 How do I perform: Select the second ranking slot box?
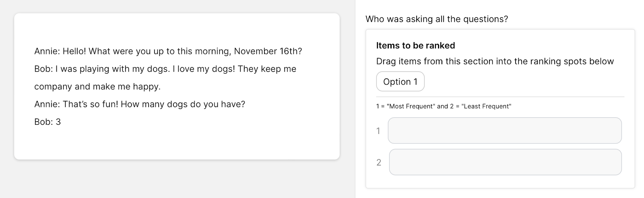pos(505,162)
